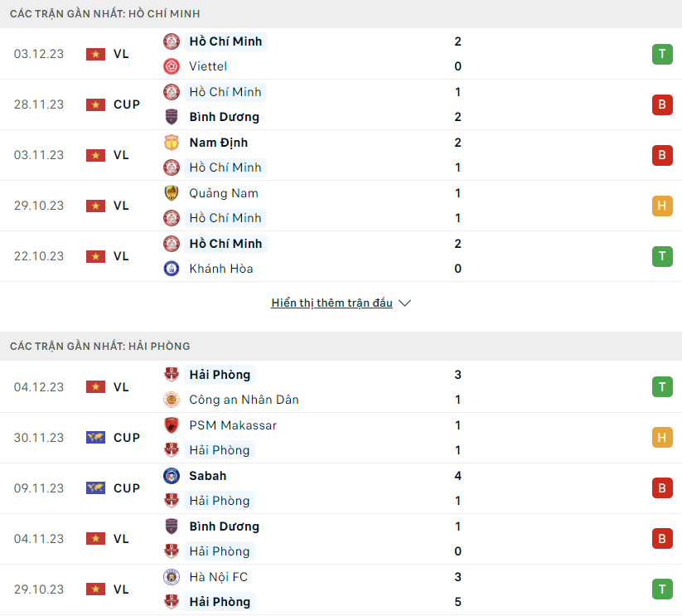Viewport: 682px width, 616px height.
Task: Click the orange H badge for Quảng Nam match
Action: coord(662,206)
